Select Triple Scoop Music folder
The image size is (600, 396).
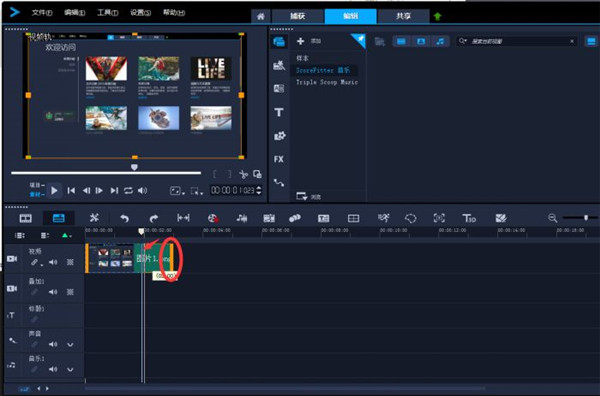(327, 82)
